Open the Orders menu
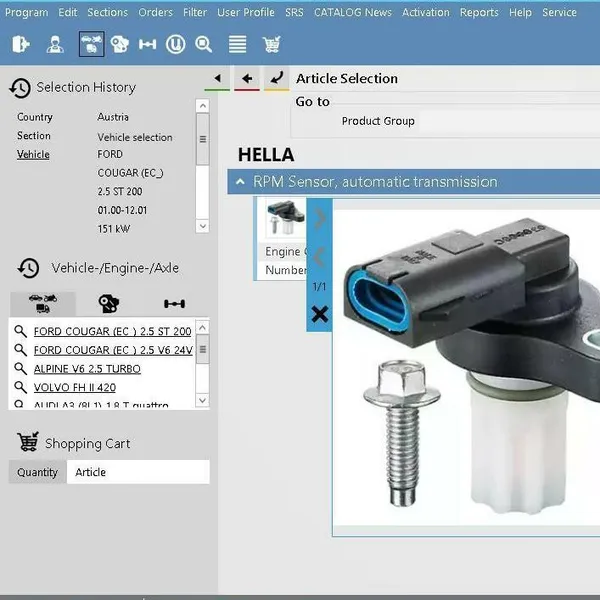This screenshot has height=600, width=600. 155,13
